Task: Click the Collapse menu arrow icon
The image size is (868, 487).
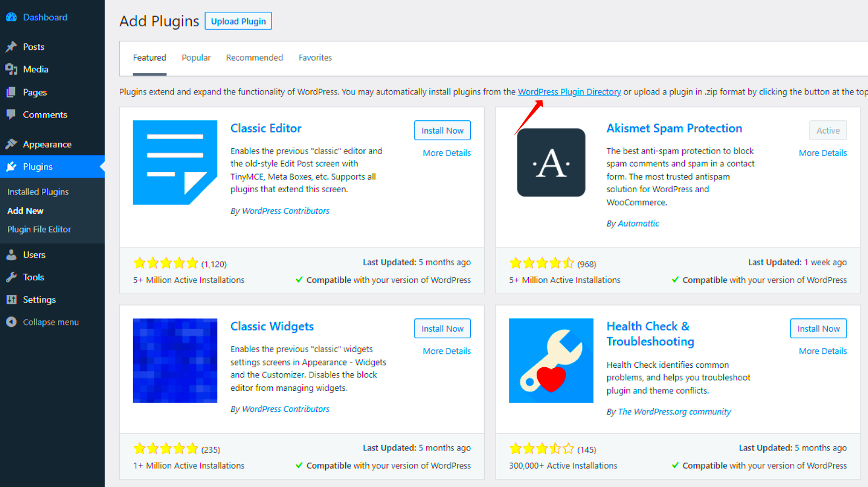Action: [x=11, y=322]
